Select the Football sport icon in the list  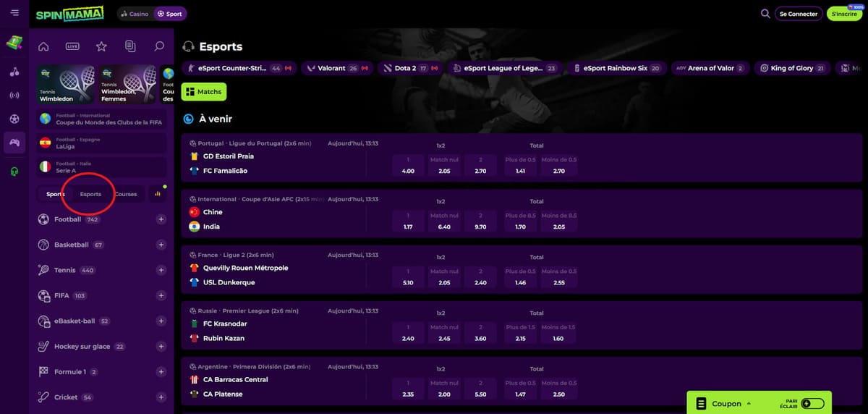[43, 219]
